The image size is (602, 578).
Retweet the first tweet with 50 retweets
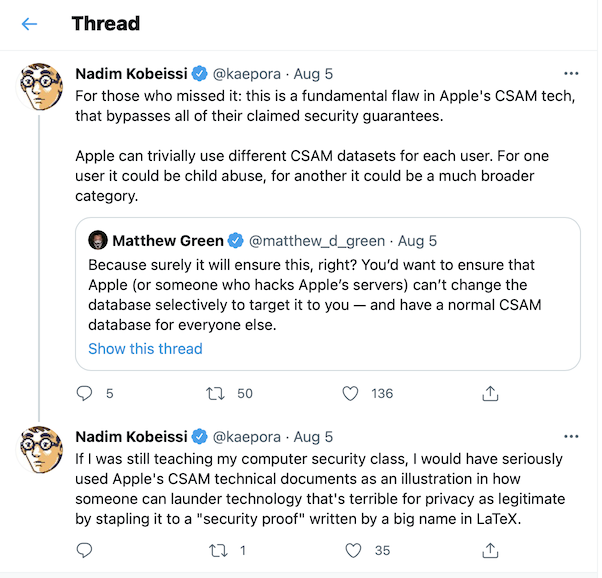(214, 394)
